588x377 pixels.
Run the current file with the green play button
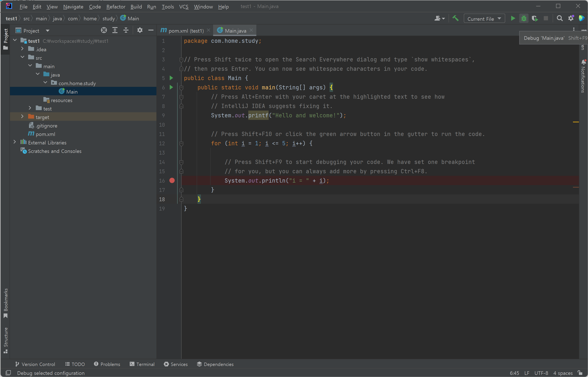click(513, 18)
